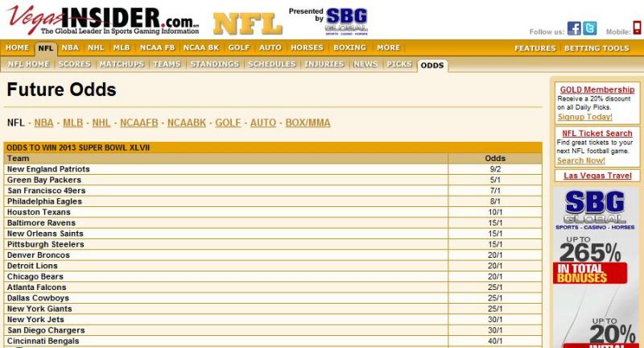This screenshot has width=644, height=348.
Task: Select the Houston Texans row
Action: click(x=273, y=212)
